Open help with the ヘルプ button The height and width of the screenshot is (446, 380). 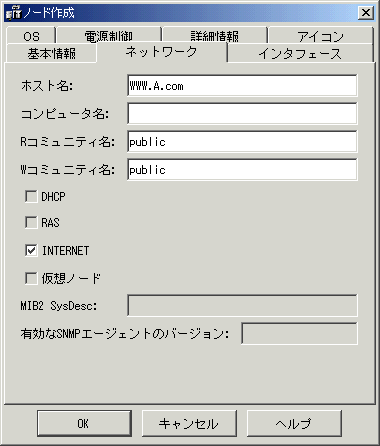click(294, 423)
